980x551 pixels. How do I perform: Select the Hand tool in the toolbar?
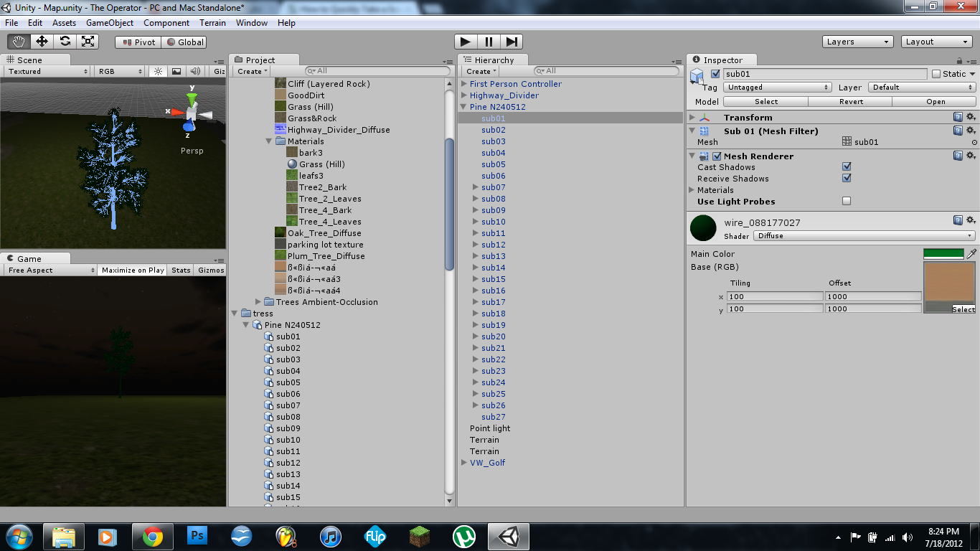click(18, 42)
